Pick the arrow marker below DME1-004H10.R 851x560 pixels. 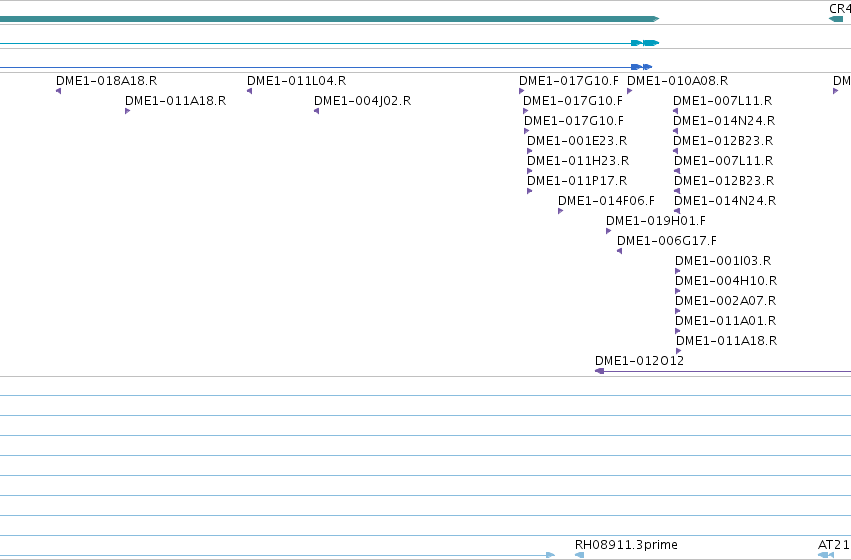[677, 291]
